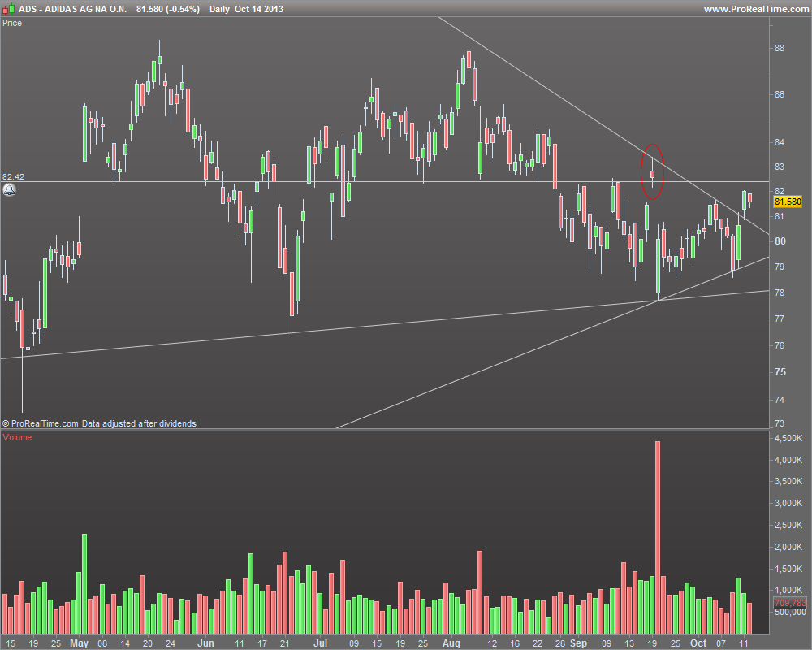812x650 pixels.
Task: Click the Volume panel label
Action: click(17, 437)
